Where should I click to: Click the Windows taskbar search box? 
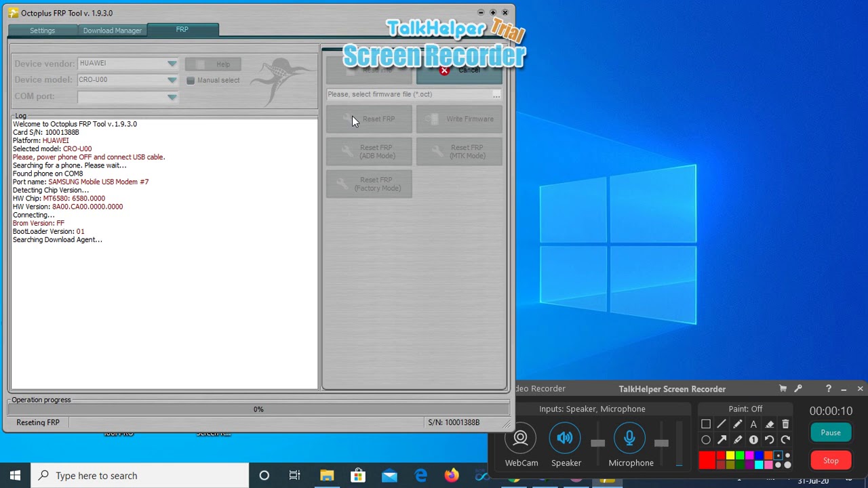pyautogui.click(x=140, y=475)
